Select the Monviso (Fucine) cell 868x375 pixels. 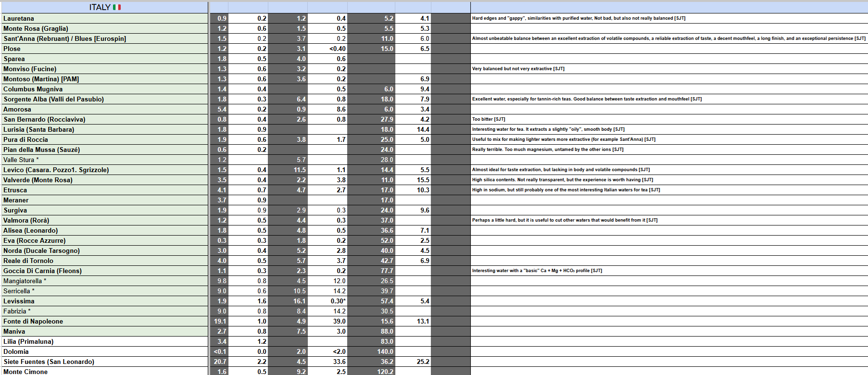click(104, 69)
